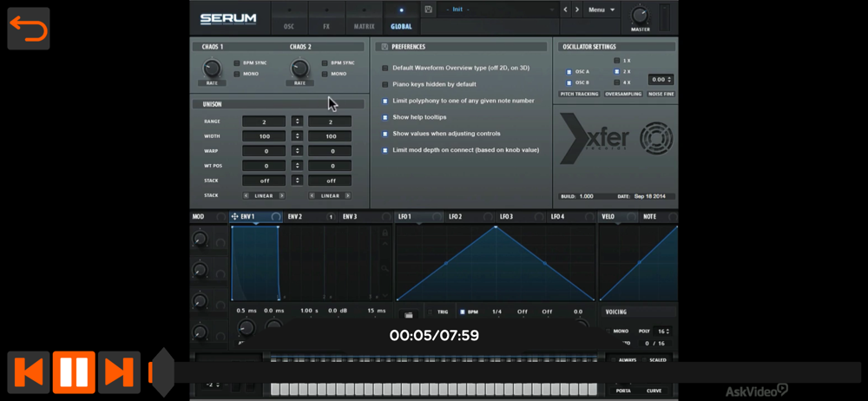Click the Master volume knob
Image resolution: width=868 pixels, height=401 pixels.
pyautogui.click(x=640, y=15)
